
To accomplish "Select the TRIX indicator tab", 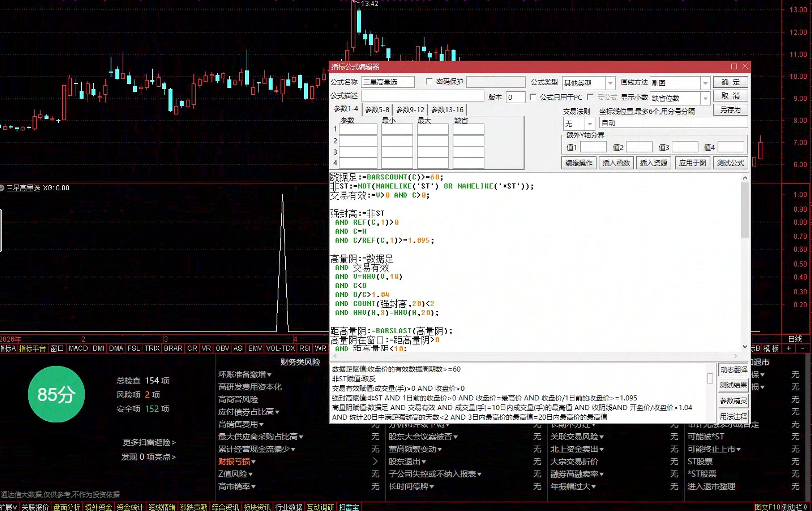I will click(x=152, y=348).
